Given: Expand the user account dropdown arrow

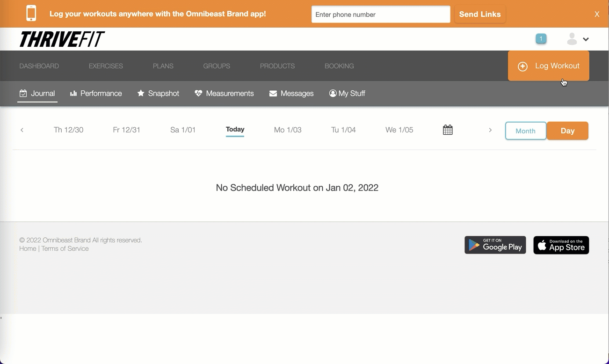Looking at the screenshot, I should tap(586, 40).
